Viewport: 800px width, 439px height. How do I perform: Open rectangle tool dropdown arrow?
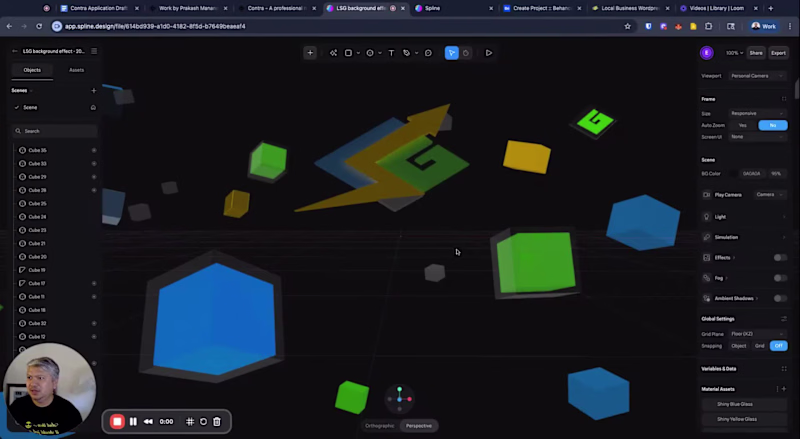click(358, 53)
